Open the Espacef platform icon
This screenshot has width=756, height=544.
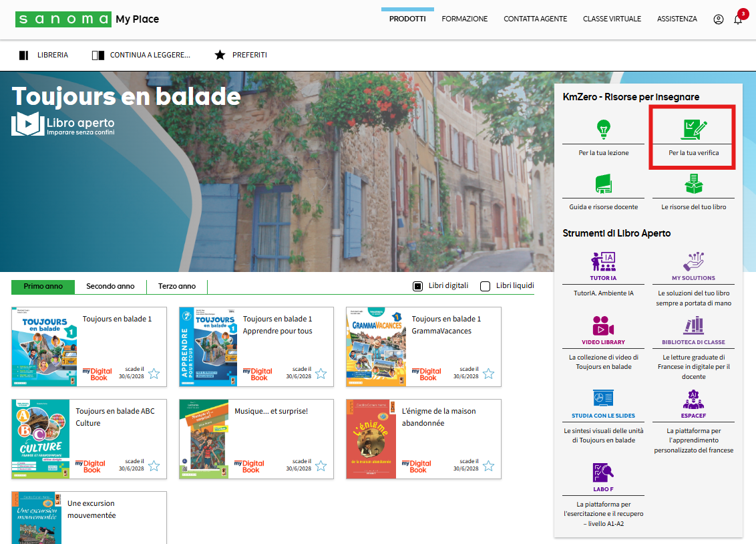click(694, 399)
